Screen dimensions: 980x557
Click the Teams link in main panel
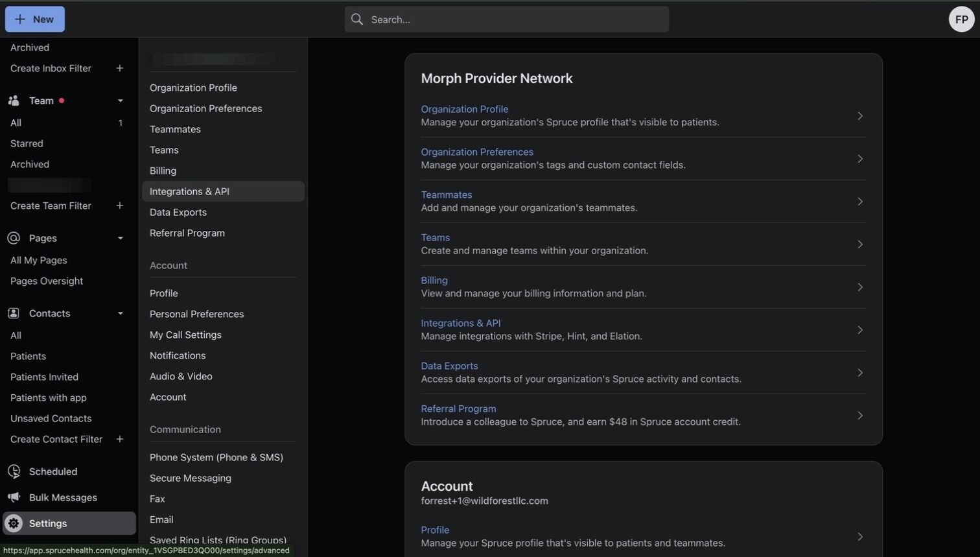[436, 237]
